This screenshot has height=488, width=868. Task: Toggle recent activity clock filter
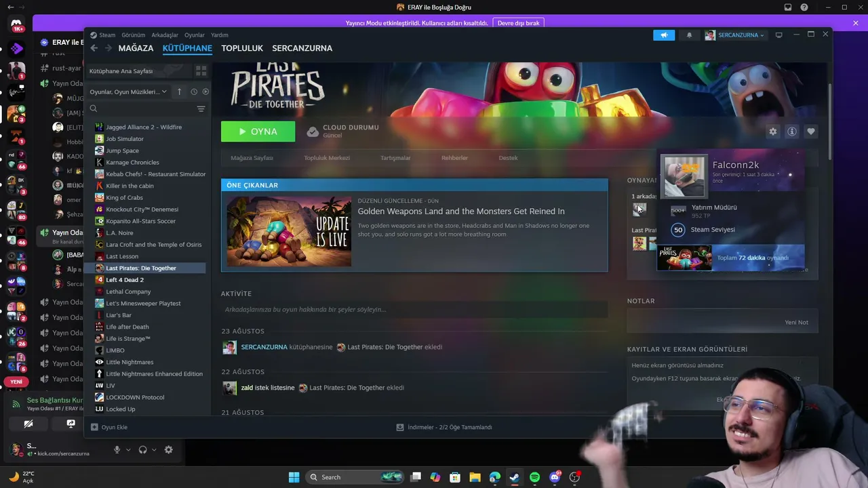point(194,92)
